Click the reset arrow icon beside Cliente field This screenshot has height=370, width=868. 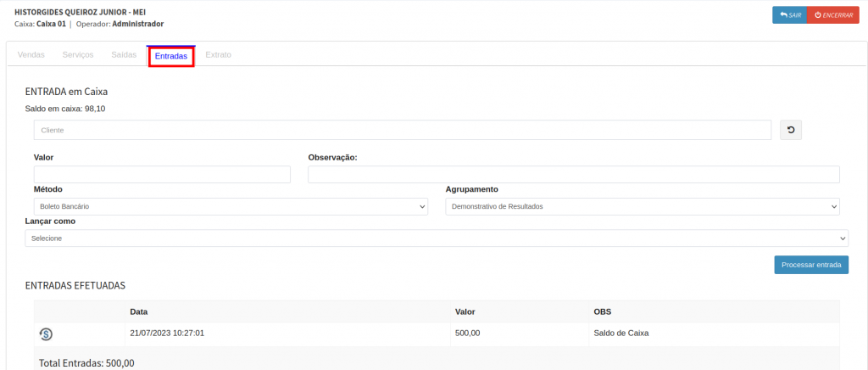790,130
